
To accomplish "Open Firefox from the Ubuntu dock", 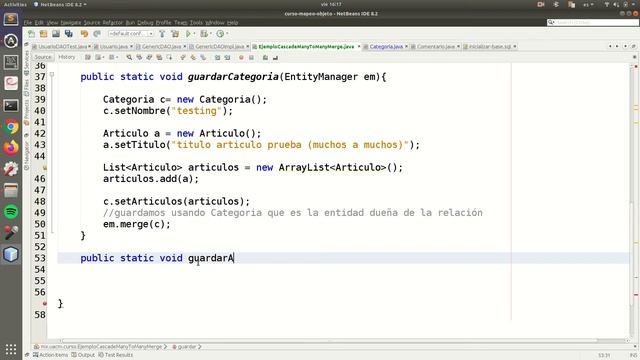I will [11, 148].
